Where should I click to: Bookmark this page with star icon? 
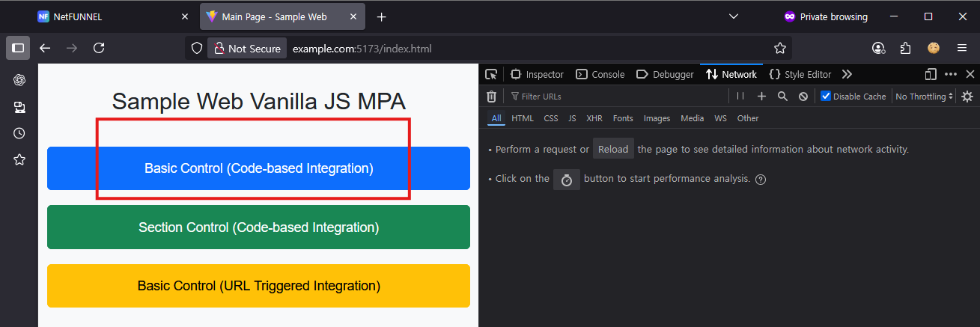point(780,48)
